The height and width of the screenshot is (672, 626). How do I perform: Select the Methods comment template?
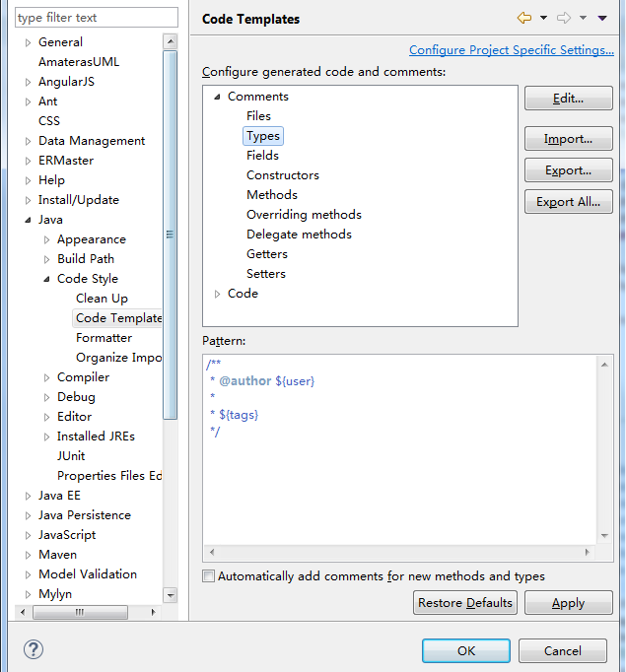point(272,195)
